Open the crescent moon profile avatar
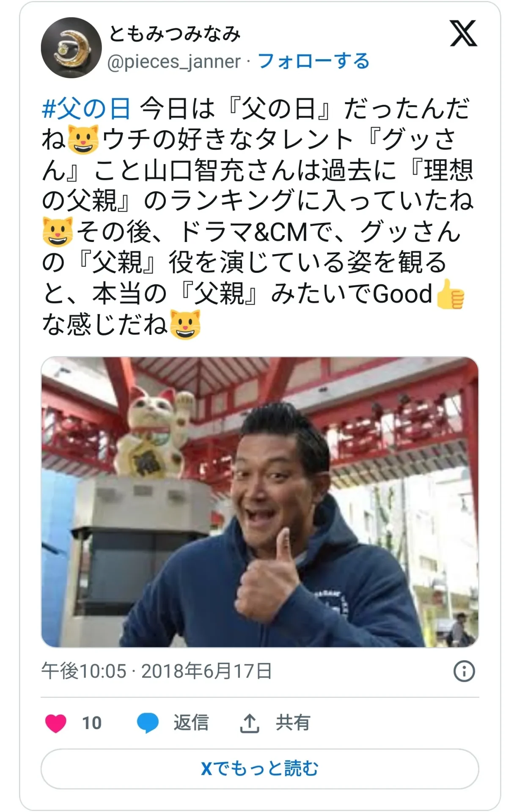The image size is (517, 812). click(x=71, y=48)
